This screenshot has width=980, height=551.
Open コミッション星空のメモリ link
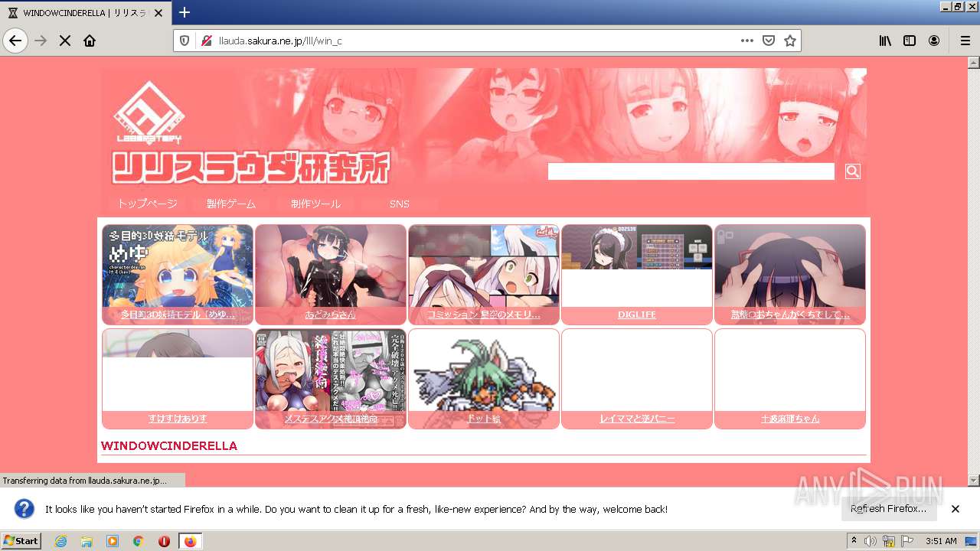[484, 315]
